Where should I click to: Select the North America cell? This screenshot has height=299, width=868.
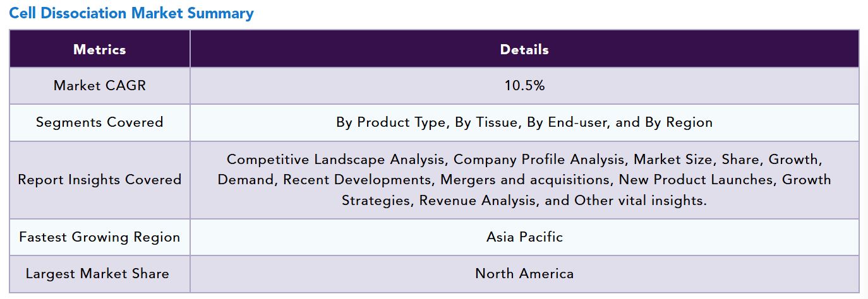click(524, 274)
